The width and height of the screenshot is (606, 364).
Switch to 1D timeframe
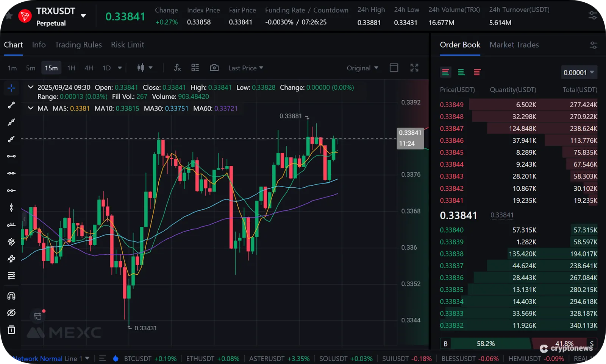[x=106, y=68]
